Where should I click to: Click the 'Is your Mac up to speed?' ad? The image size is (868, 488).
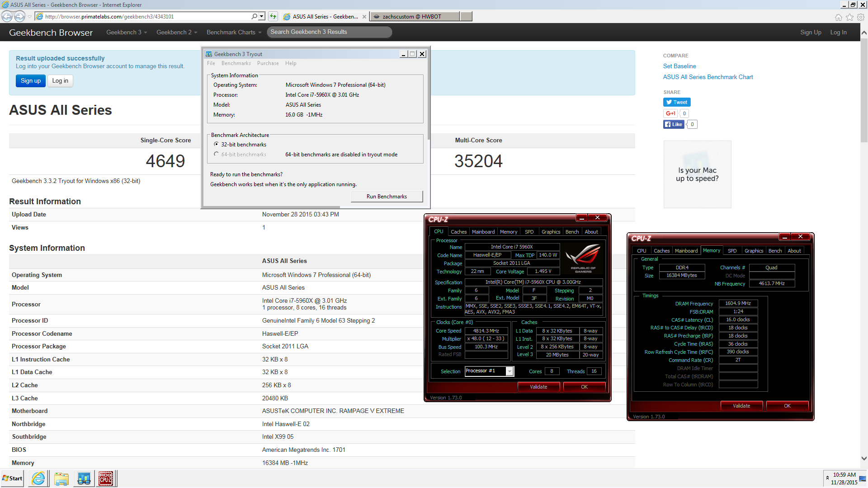click(697, 174)
